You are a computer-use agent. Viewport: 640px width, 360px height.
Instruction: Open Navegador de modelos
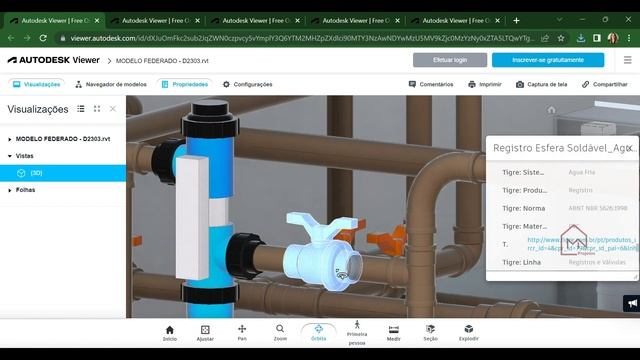tap(111, 84)
